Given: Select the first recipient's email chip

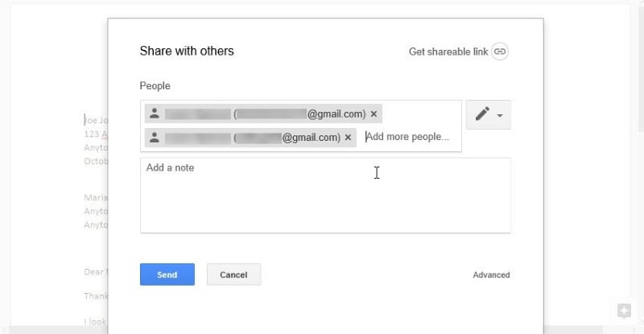Looking at the screenshot, I should tap(266, 113).
